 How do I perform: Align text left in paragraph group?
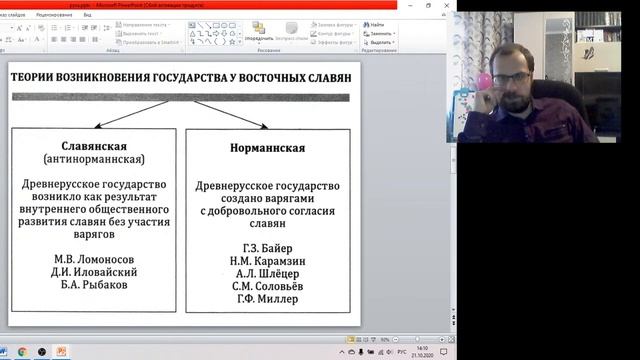click(54, 40)
